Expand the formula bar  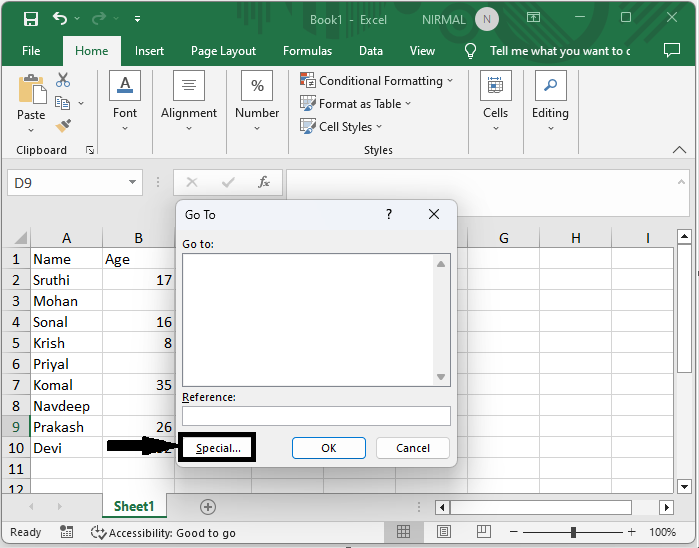(x=681, y=182)
